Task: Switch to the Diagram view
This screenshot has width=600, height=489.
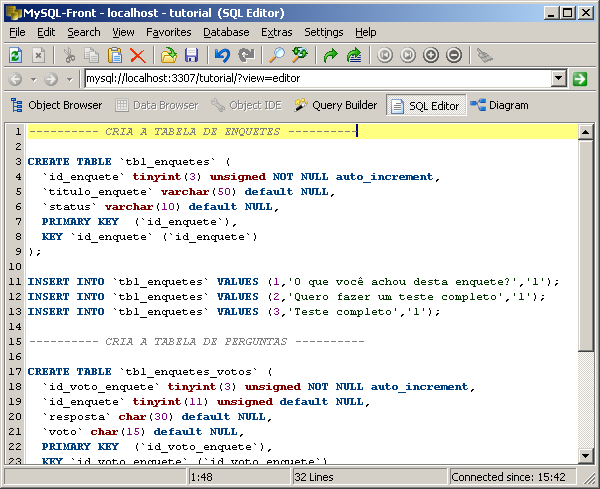Action: point(499,105)
